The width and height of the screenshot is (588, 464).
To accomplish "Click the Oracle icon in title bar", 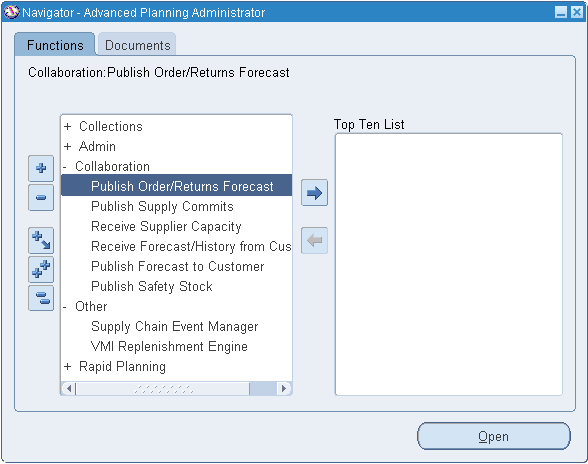I will [11, 12].
